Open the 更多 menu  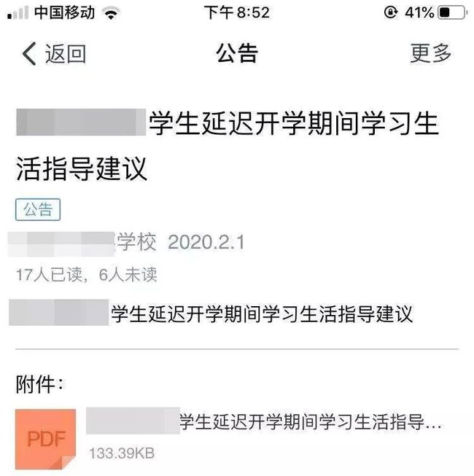pos(430,53)
